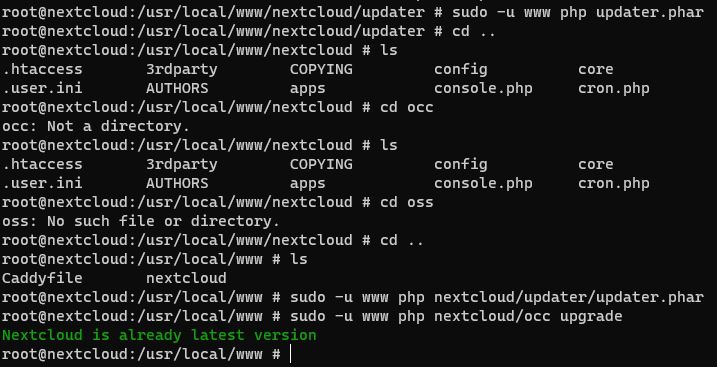The height and width of the screenshot is (367, 717).
Task: Click the cursor at the last prompt
Action: pyautogui.click(x=290, y=355)
